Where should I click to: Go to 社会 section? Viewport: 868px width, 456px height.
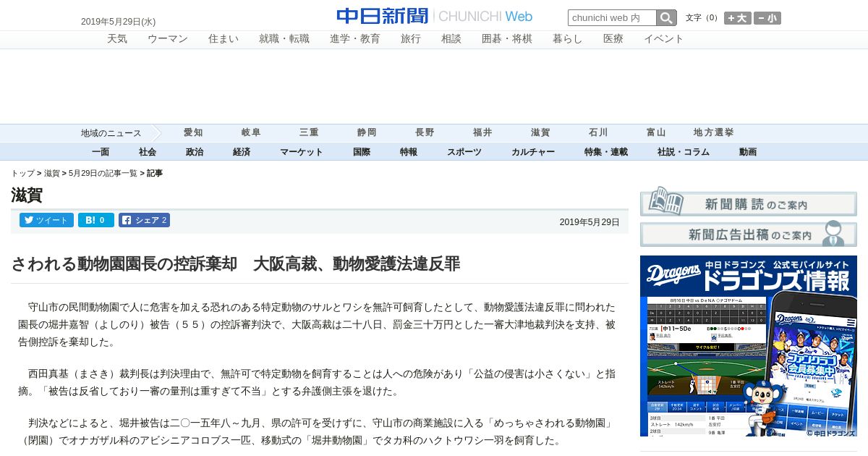point(148,152)
